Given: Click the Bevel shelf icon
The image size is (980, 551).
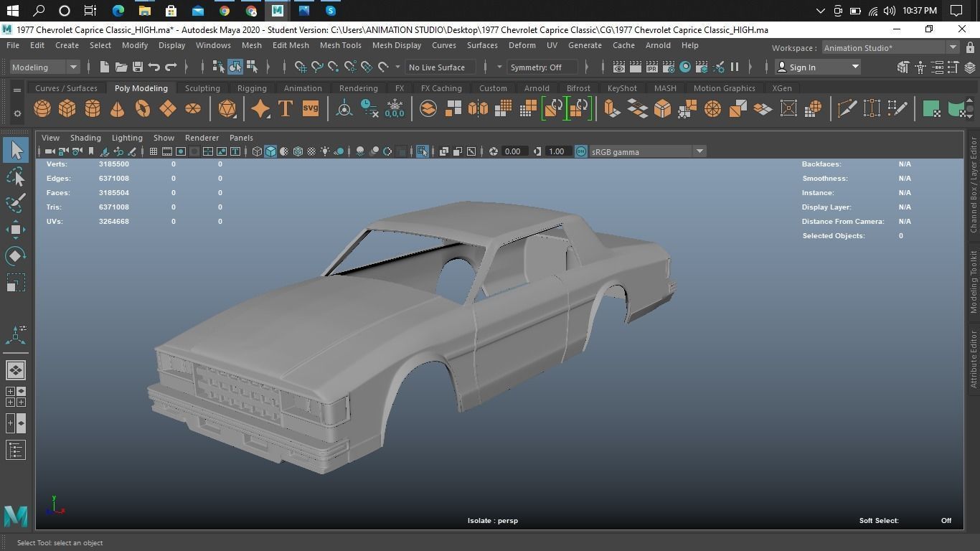Looking at the screenshot, I should tap(662, 109).
